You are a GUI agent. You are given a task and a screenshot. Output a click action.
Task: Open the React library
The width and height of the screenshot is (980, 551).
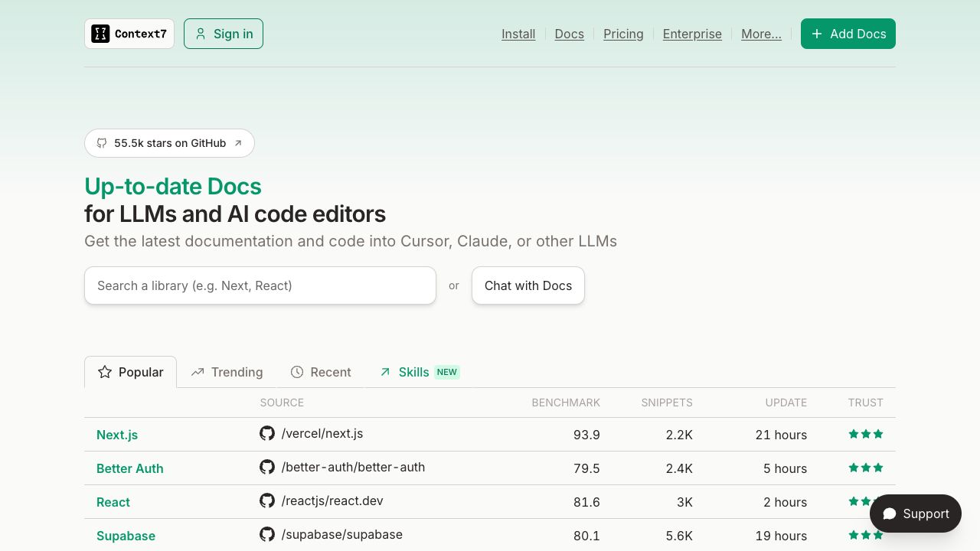click(x=113, y=502)
